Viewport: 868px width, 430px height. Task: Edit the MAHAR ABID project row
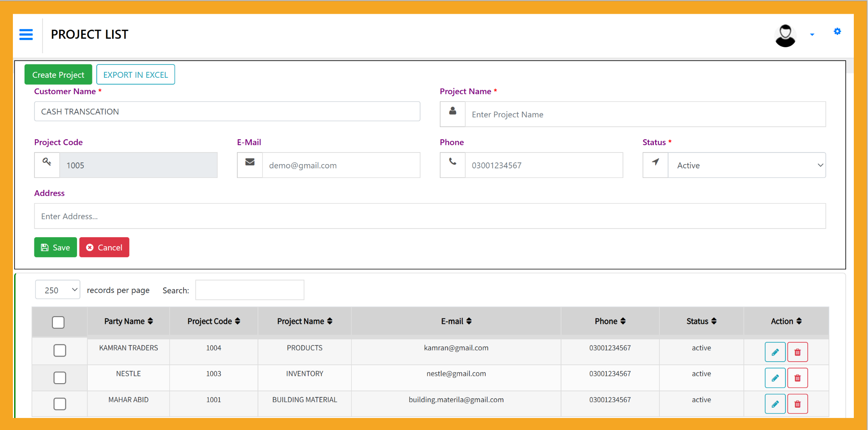point(775,404)
